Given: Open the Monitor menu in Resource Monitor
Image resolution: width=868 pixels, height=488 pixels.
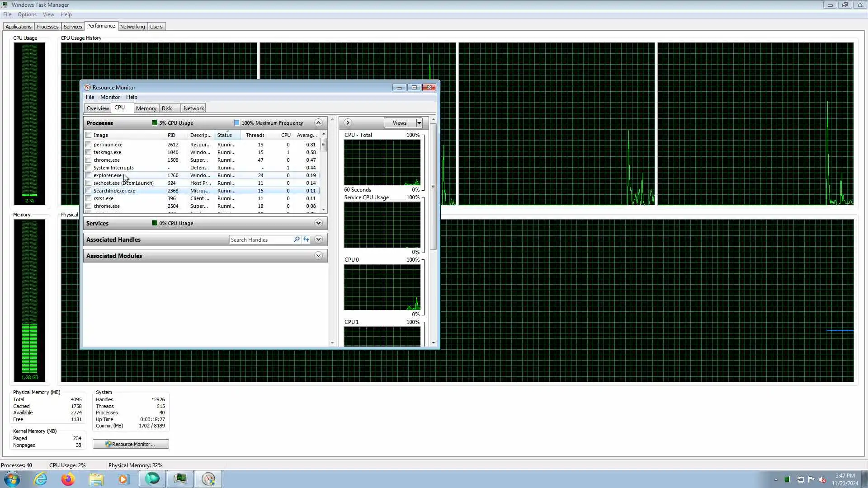Looking at the screenshot, I should tap(110, 97).
